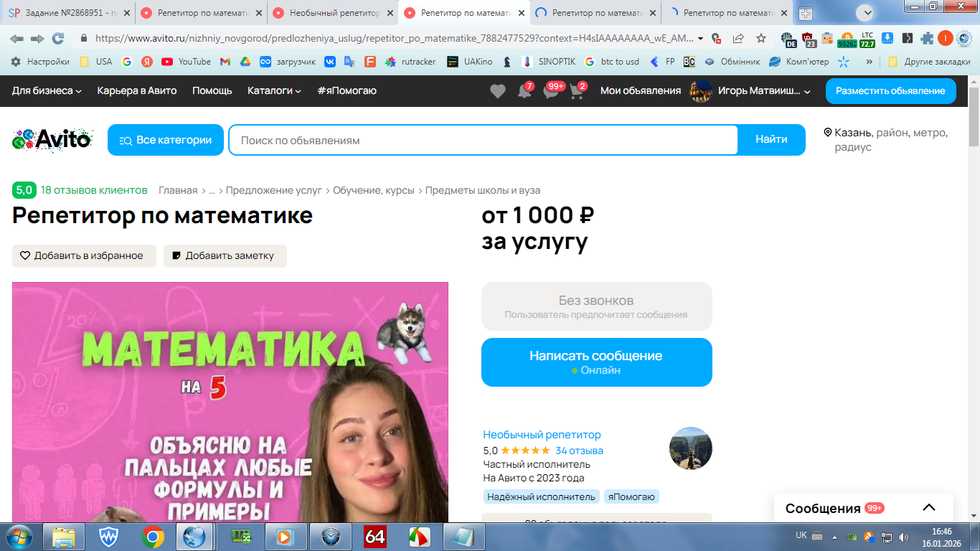Open the new tab button
Screen dimensions: 980x551
click(806, 14)
